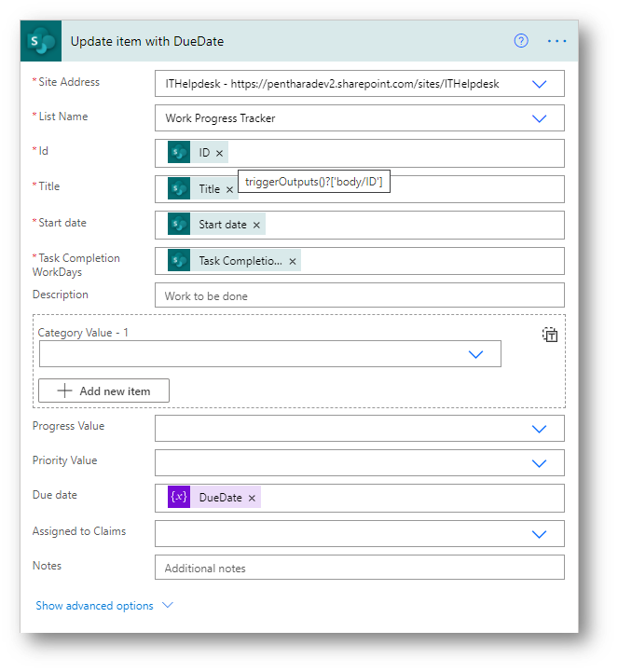Click SharePoint icon on Task Completion token

pos(179,261)
